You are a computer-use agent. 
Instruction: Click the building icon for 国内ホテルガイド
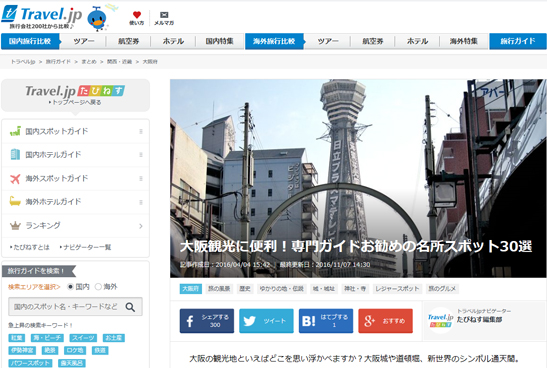(15, 155)
